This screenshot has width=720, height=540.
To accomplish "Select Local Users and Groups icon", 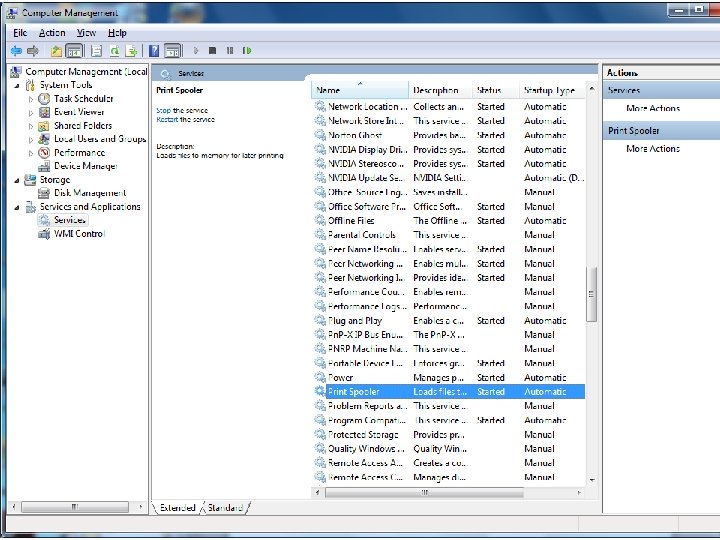I will point(44,139).
